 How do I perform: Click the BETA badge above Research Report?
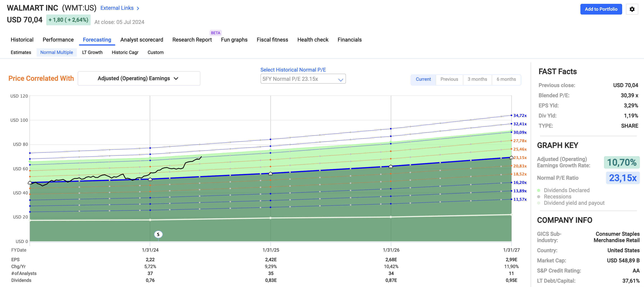[215, 33]
